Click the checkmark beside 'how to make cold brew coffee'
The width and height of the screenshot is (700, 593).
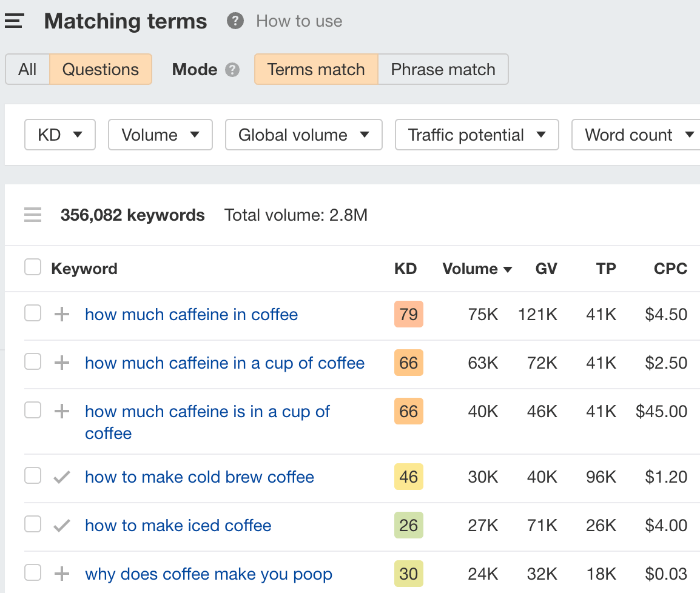tap(61, 477)
